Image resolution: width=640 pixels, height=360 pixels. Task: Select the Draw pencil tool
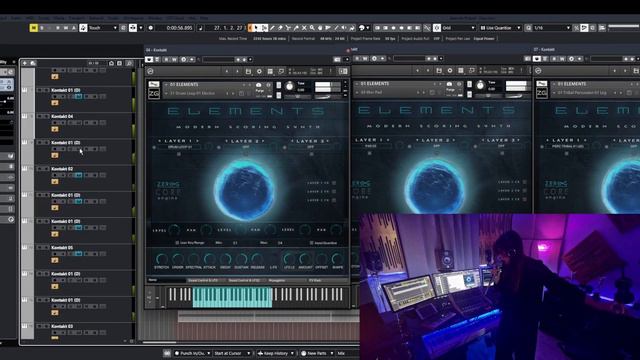point(272,28)
